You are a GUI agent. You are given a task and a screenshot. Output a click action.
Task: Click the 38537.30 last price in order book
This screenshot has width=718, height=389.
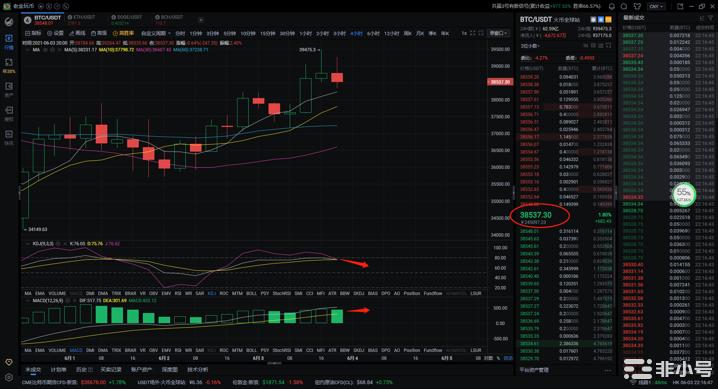[536, 215]
